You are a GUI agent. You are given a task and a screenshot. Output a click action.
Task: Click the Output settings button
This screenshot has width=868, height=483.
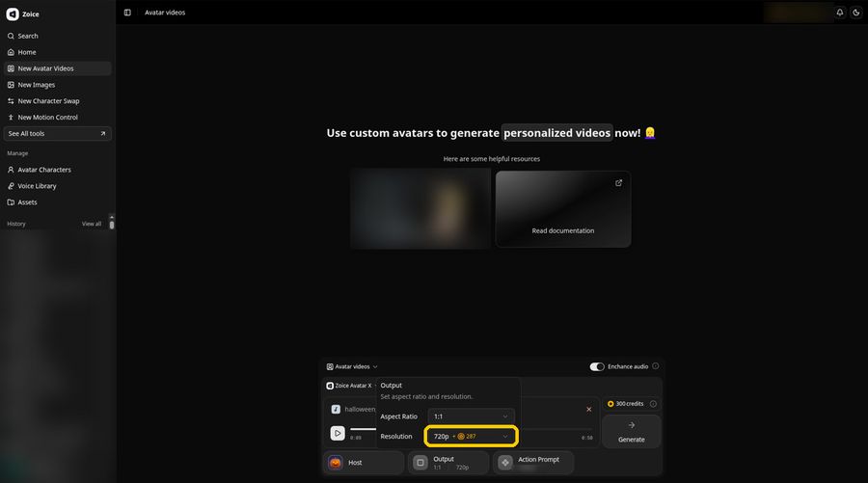click(x=448, y=463)
